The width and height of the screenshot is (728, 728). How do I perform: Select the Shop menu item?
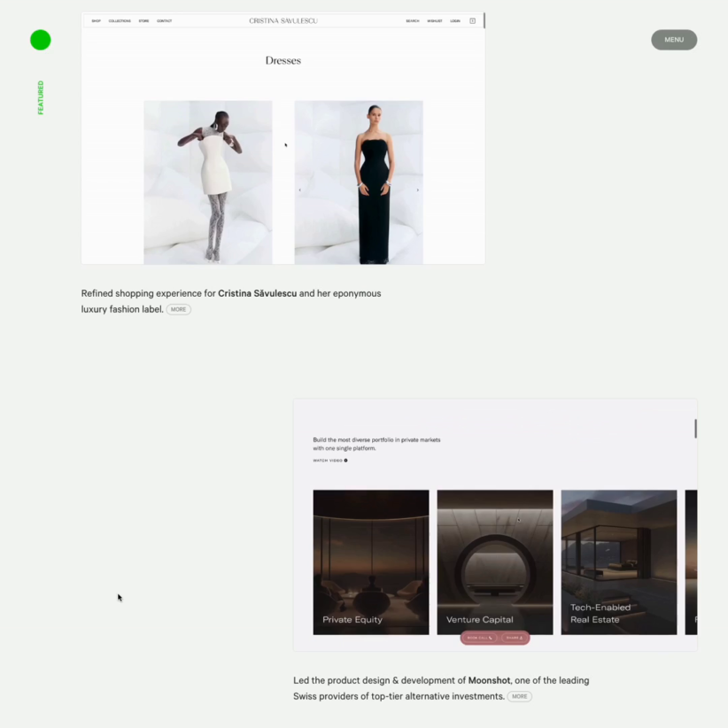click(97, 20)
